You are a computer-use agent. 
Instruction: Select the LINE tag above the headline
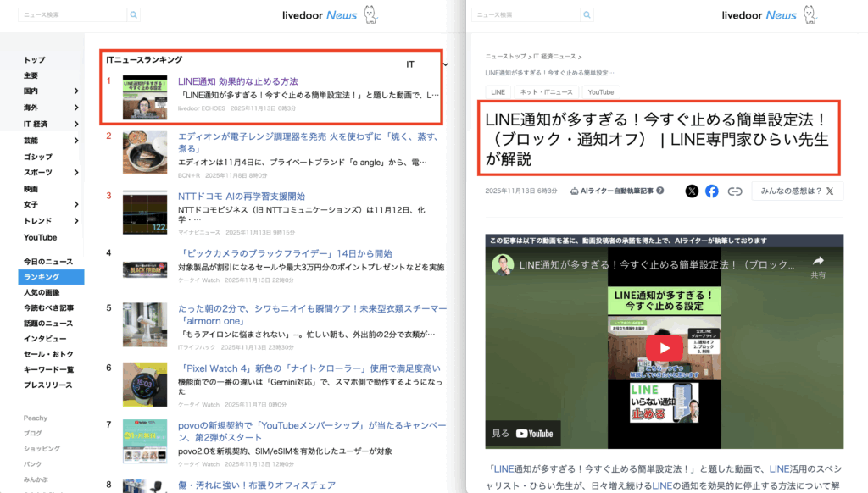coord(498,91)
